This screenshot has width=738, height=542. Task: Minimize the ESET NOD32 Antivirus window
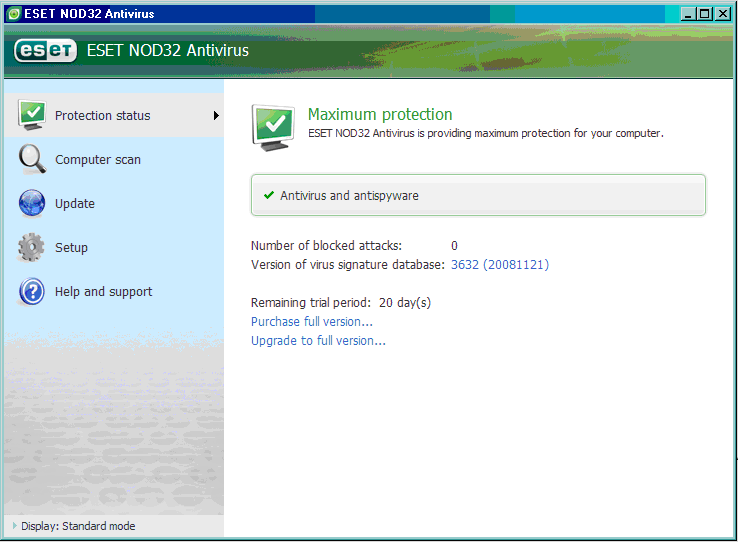[688, 14]
